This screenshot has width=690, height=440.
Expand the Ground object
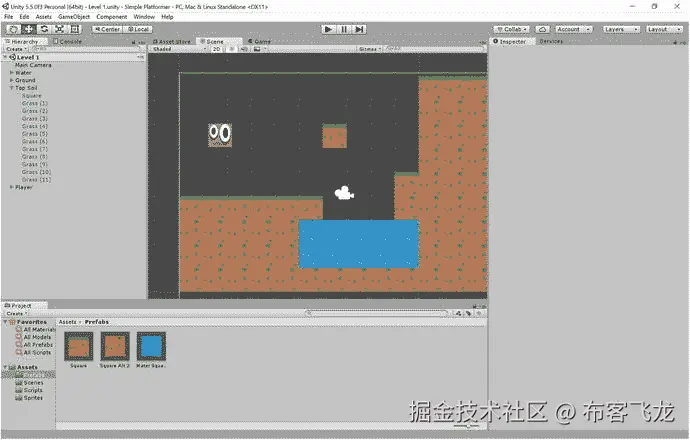(12, 80)
